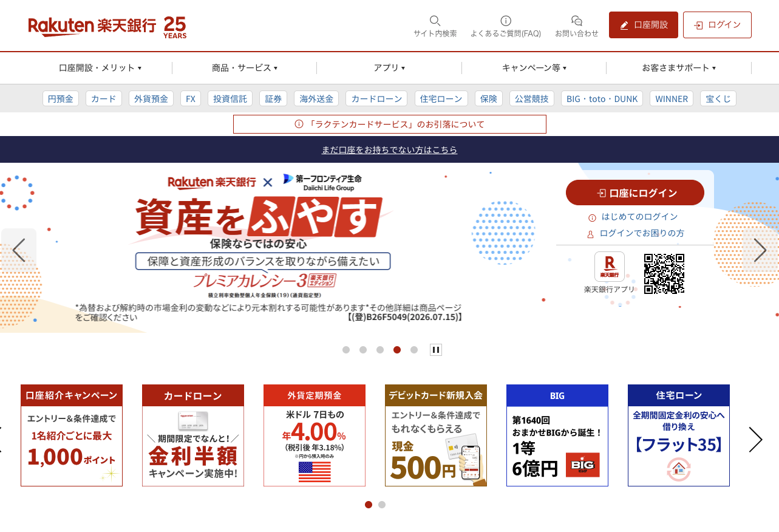Expand the 商品・サービス menu

245,68
